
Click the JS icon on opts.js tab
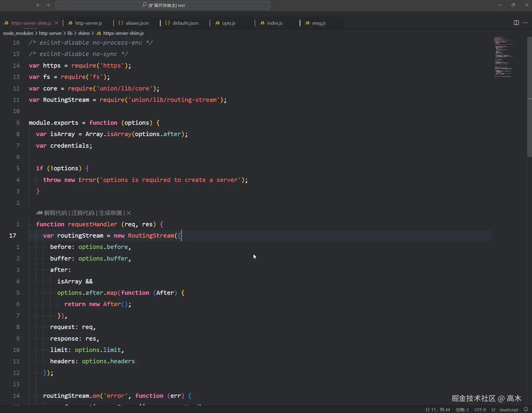[217, 23]
